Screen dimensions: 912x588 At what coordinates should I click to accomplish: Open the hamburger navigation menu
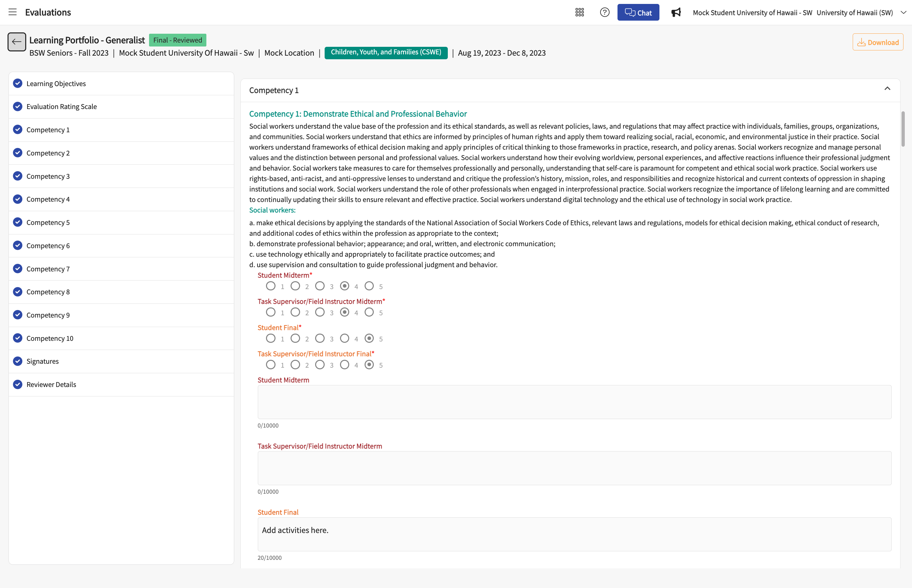[x=12, y=12]
